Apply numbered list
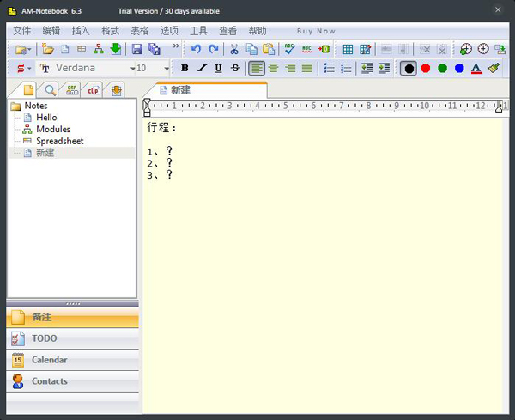This screenshot has height=420, width=515. click(346, 68)
